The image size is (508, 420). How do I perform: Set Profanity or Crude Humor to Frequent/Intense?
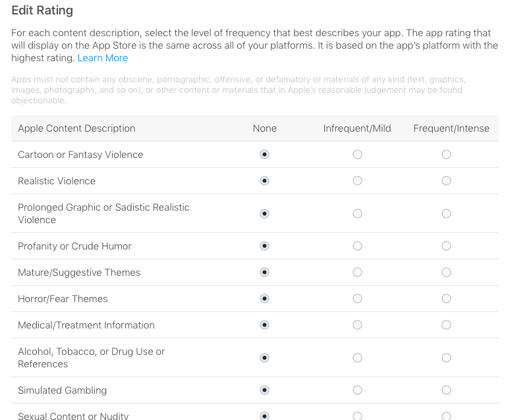tap(446, 246)
